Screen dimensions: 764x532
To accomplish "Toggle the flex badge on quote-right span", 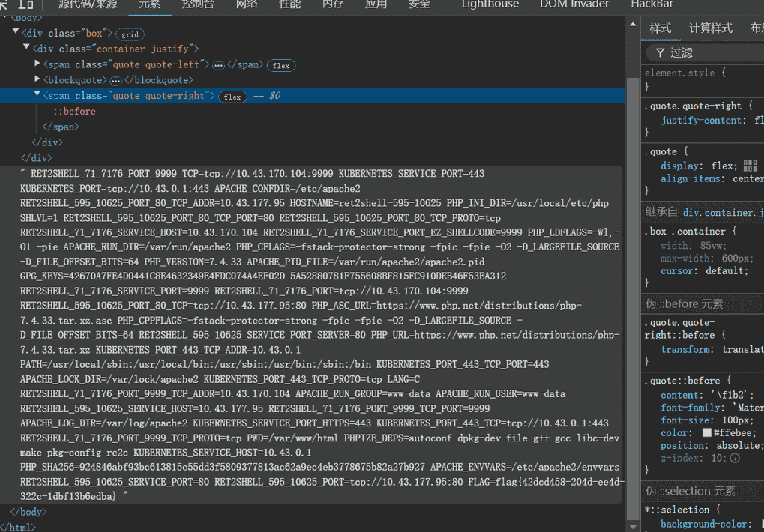I will click(232, 97).
